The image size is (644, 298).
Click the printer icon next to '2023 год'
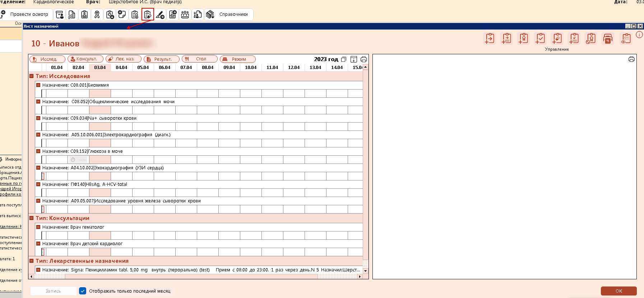coord(364,59)
